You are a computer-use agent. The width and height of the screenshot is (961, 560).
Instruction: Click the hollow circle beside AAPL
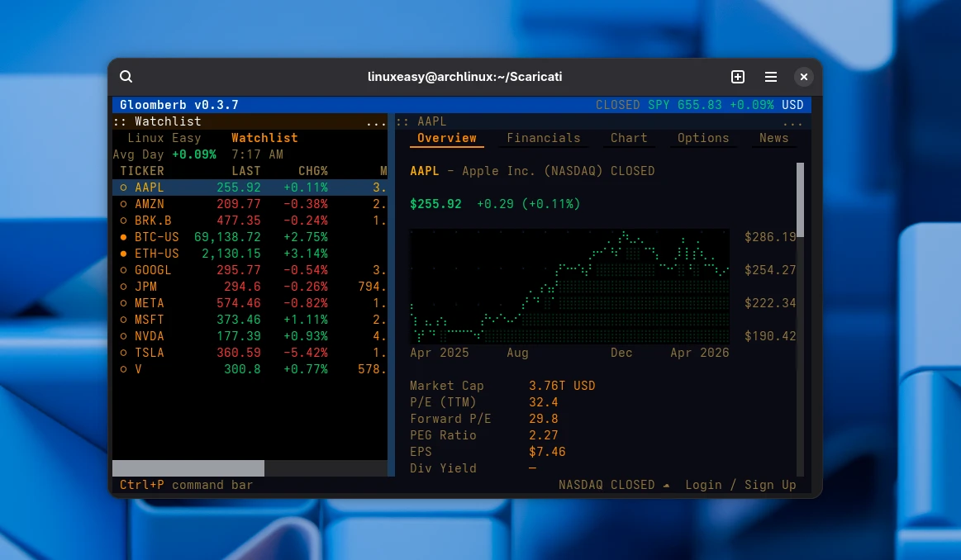[124, 187]
